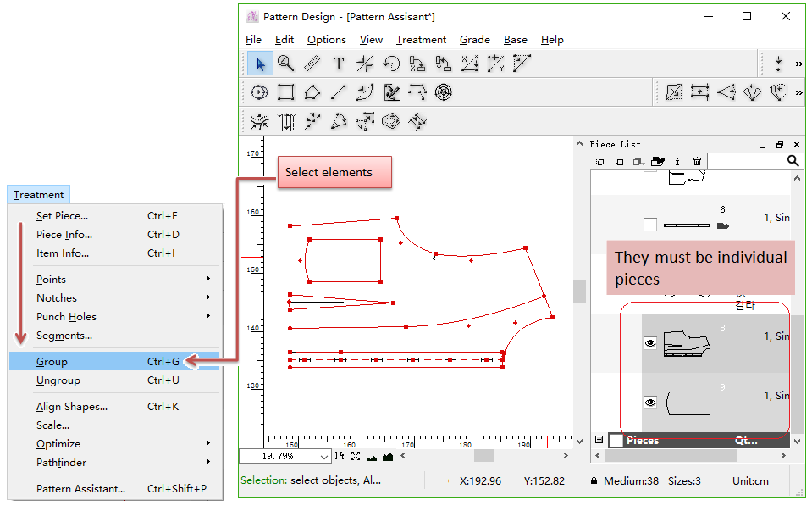Click the canvas horizontal scrollbar
This screenshot has height=511, width=812.
tap(483, 456)
